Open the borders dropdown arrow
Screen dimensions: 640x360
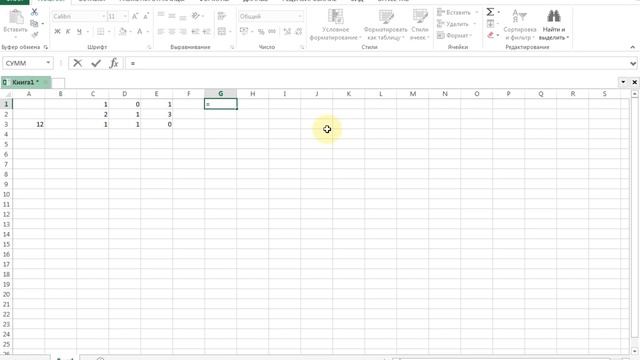coord(109,31)
